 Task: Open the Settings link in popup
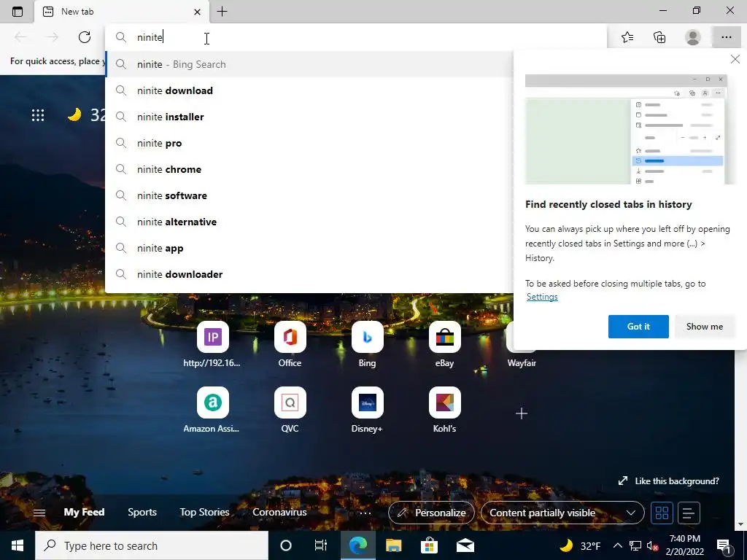[x=542, y=297]
